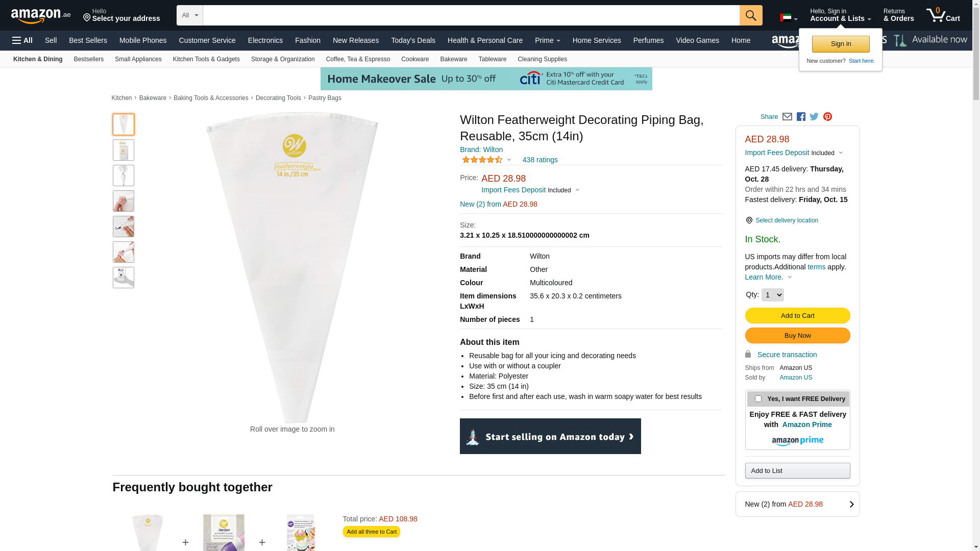Share product on Twitter
This screenshot has width=980, height=551.
(814, 117)
